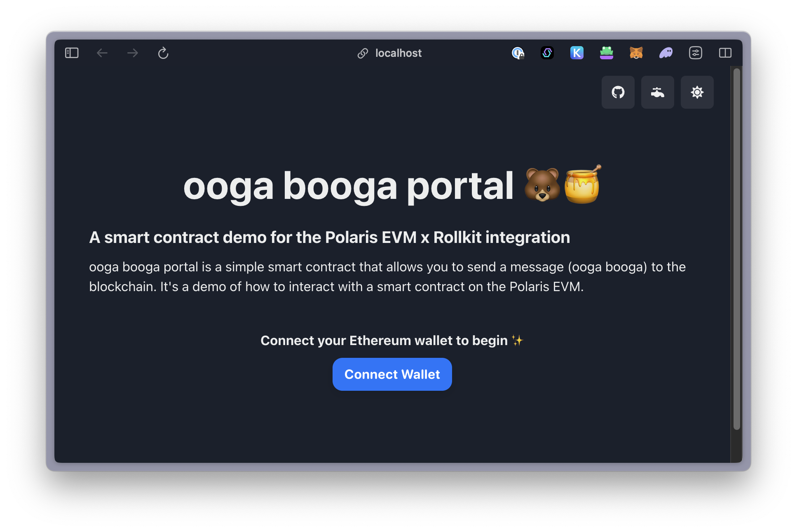Click the Keplr wallet extension icon
797x532 pixels.
click(576, 53)
